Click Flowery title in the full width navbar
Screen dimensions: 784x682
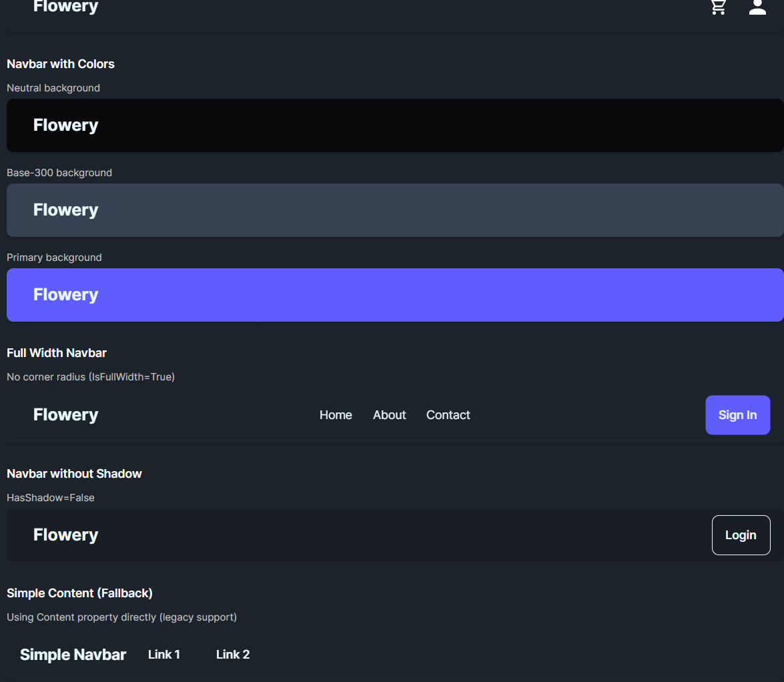(65, 415)
